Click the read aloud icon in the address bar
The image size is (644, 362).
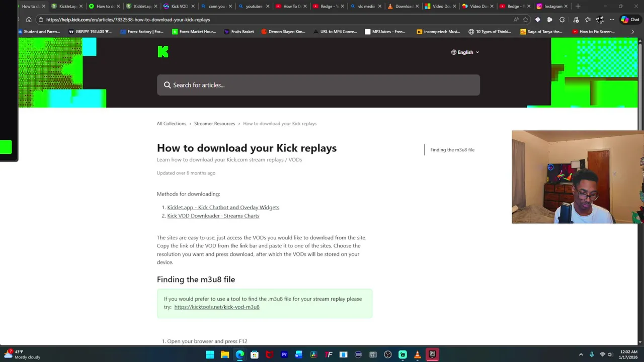tap(516, 20)
